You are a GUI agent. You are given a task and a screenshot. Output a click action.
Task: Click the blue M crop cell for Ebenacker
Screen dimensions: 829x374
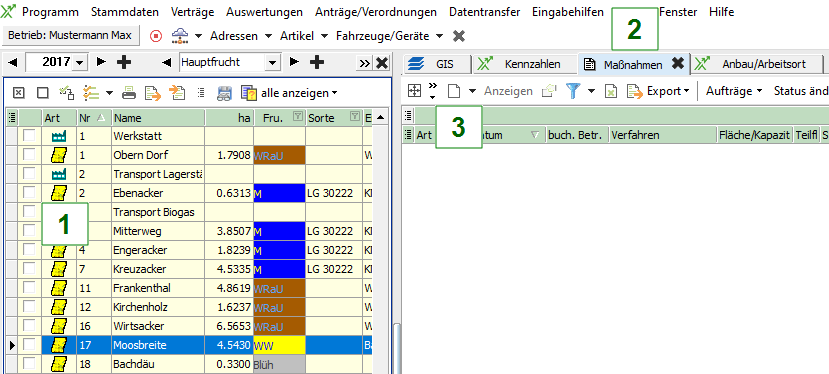point(279,194)
